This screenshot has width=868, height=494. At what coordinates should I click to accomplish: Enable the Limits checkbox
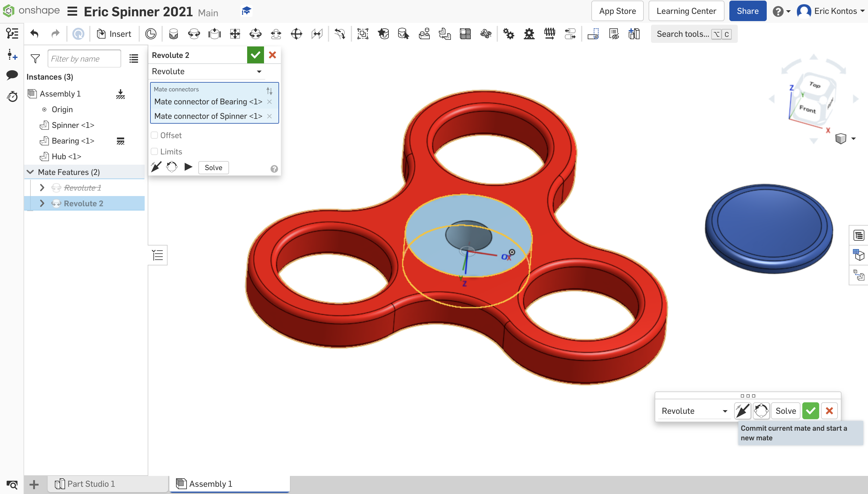pyautogui.click(x=154, y=151)
